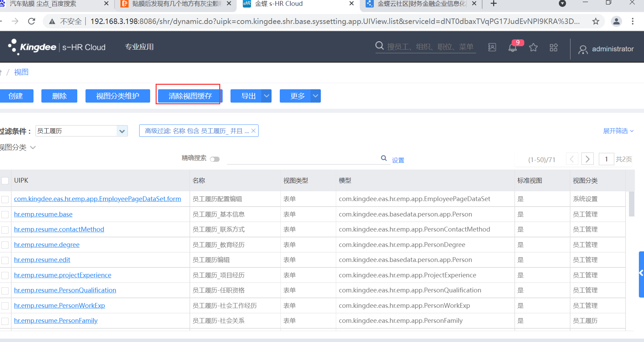
Task: Check the hr.emp.resume.degree row
Action: 5,245
